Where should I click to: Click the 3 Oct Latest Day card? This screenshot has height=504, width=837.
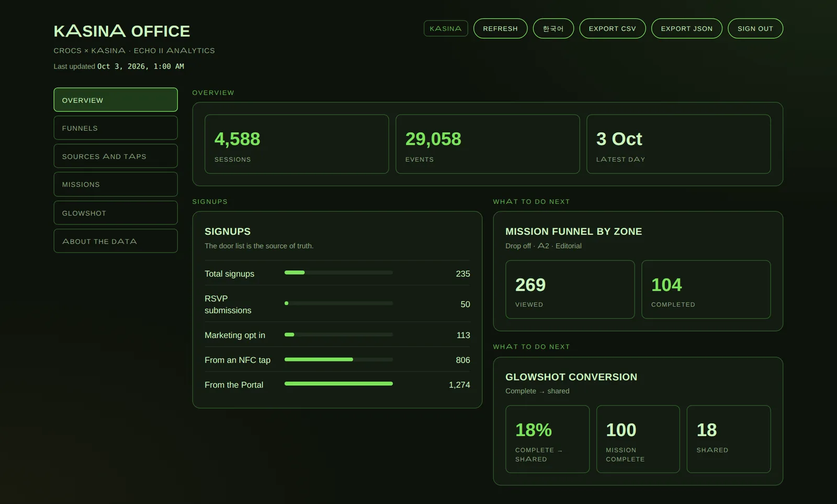pyautogui.click(x=678, y=144)
